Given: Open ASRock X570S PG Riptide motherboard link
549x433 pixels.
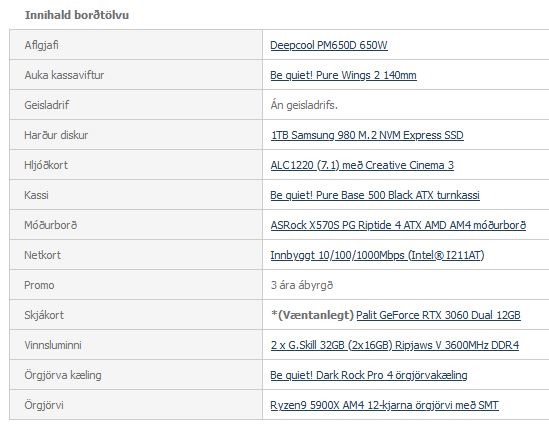Looking at the screenshot, I should tap(398, 225).
